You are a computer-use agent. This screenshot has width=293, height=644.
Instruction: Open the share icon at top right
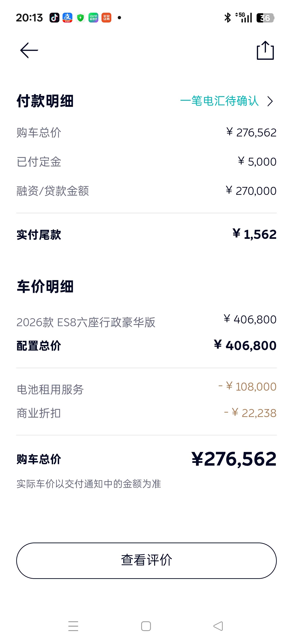point(265,50)
